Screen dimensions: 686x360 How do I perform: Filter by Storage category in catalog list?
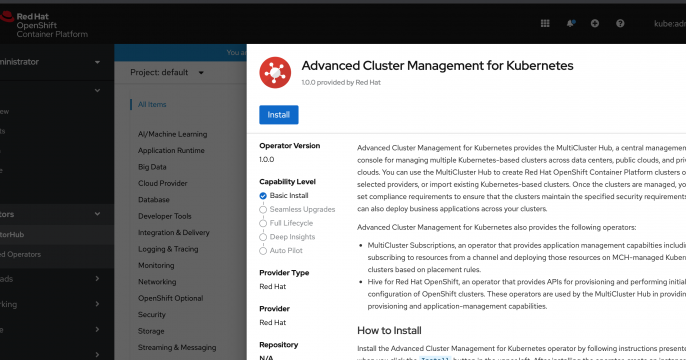click(151, 331)
